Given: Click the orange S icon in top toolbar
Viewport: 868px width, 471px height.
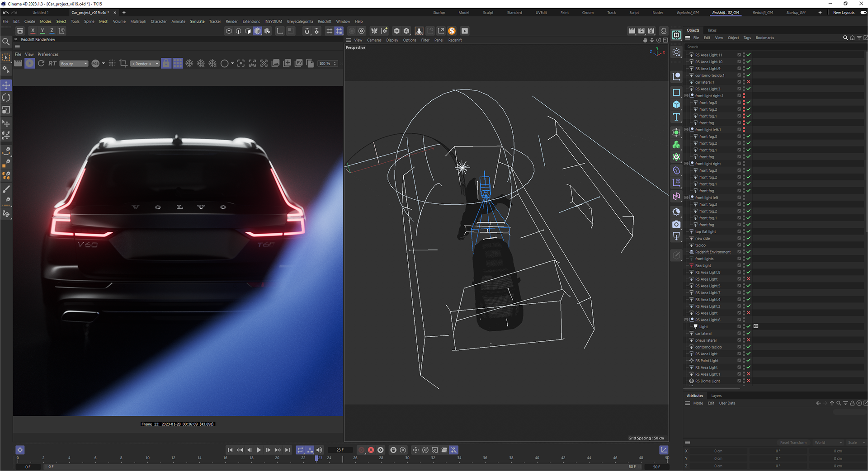Looking at the screenshot, I should coord(452,31).
